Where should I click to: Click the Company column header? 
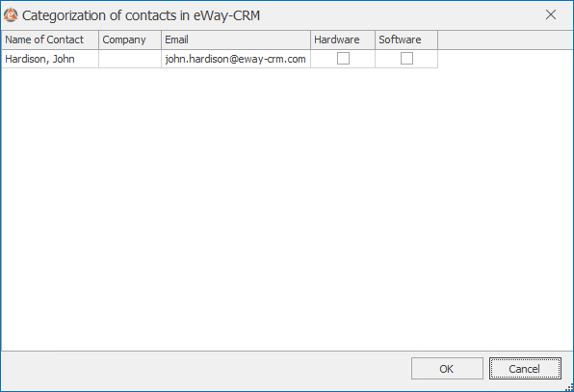point(130,39)
